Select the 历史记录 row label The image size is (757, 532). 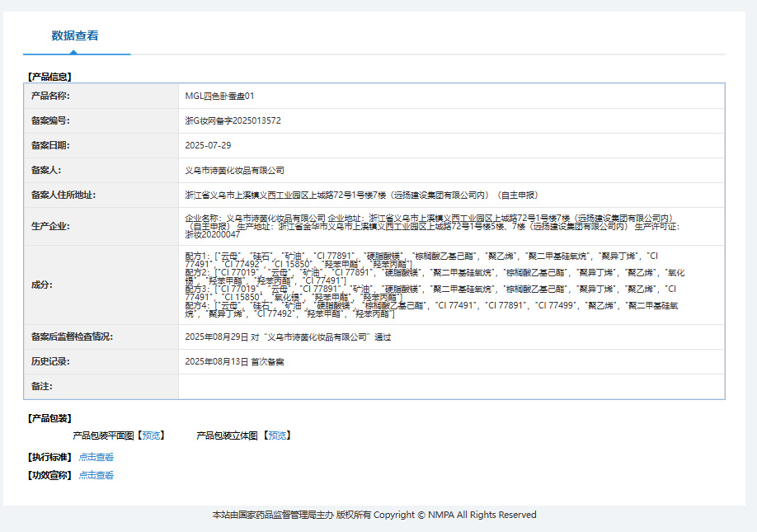[50, 361]
